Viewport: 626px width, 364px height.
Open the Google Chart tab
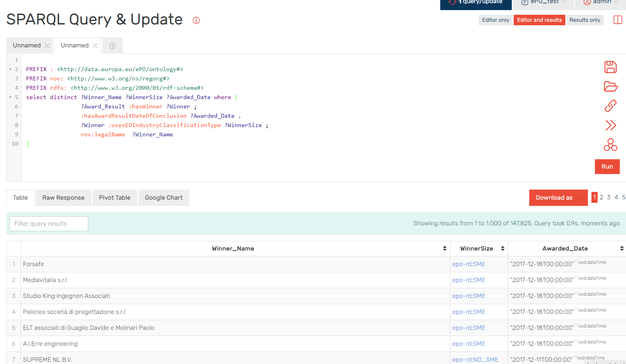point(164,198)
